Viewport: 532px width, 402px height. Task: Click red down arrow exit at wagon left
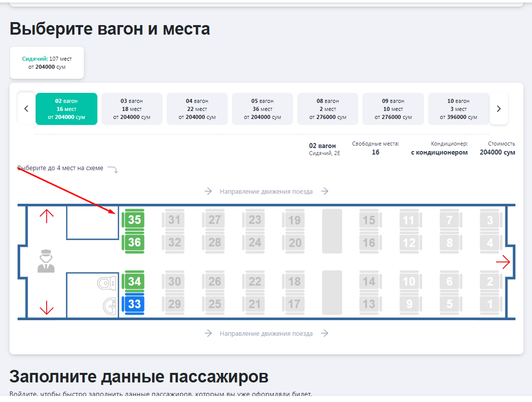coord(47,307)
